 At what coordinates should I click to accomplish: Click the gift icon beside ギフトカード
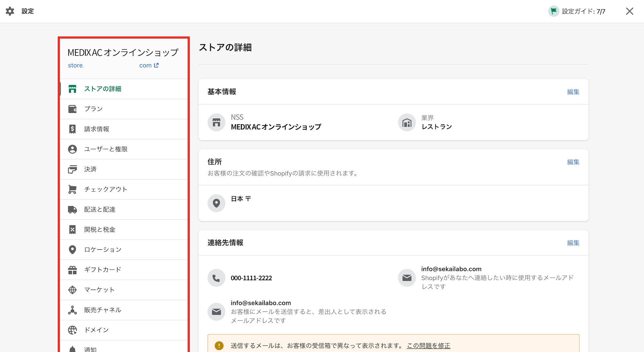coord(72,270)
